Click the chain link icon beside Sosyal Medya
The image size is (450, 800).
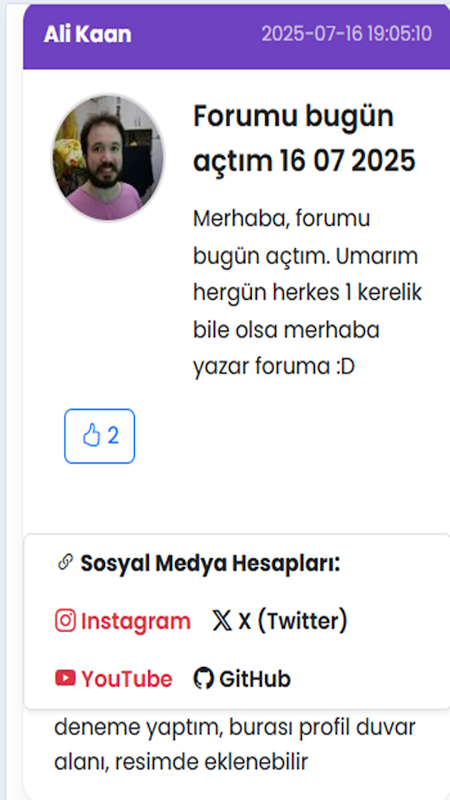click(65, 563)
